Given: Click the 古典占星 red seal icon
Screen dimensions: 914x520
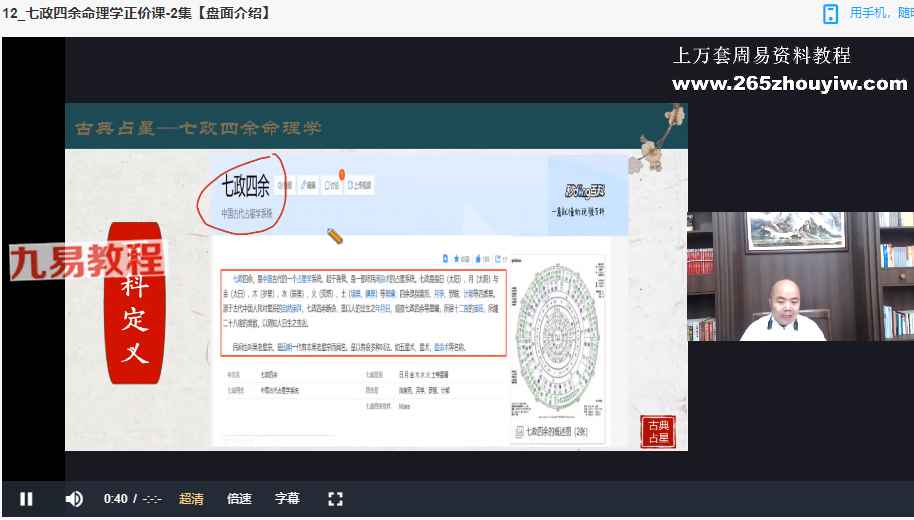Looking at the screenshot, I should coord(658,431).
